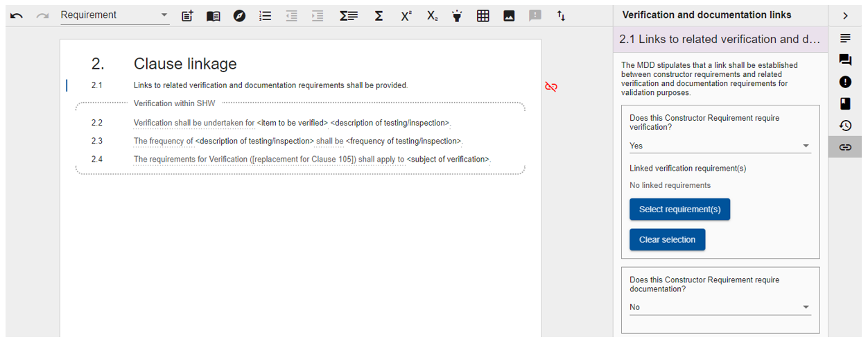Apply superscript formatting
This screenshot has height=342, width=868.
406,15
